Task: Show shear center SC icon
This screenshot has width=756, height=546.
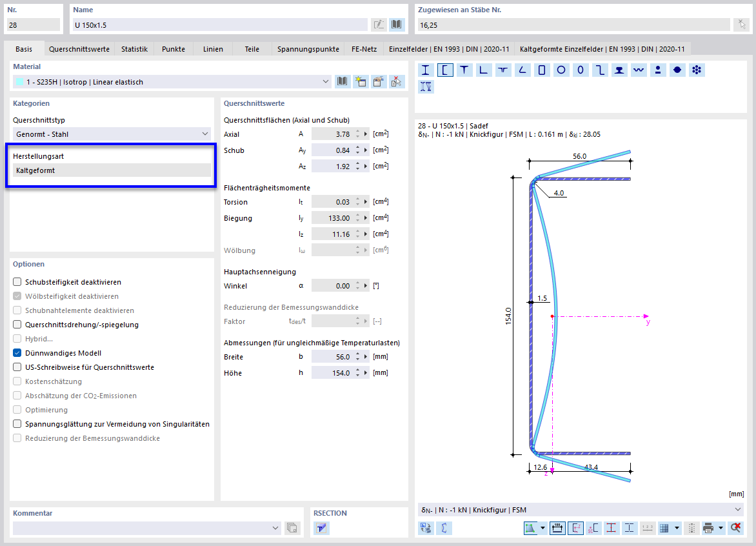Action: (x=593, y=528)
